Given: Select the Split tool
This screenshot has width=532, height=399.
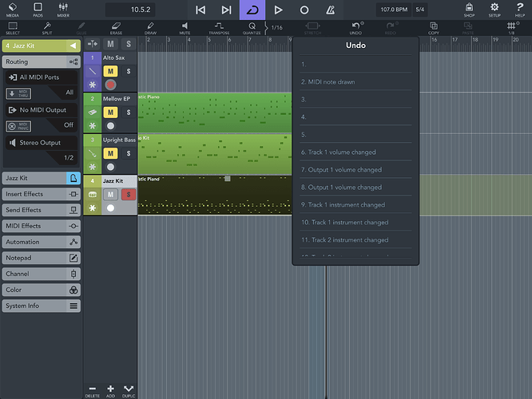Looking at the screenshot, I should tap(47, 28).
